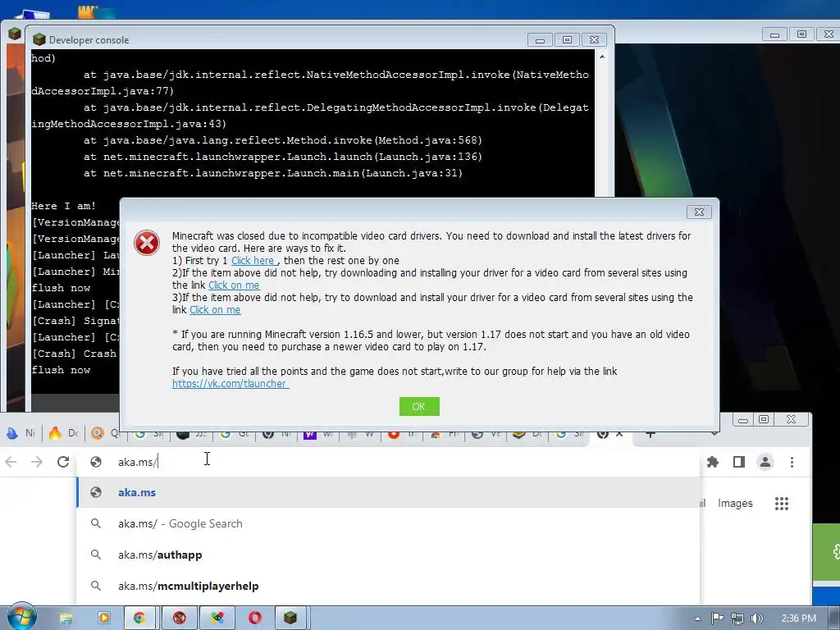Open File Explorer from taskbar
The height and width of the screenshot is (630, 840).
point(66,619)
